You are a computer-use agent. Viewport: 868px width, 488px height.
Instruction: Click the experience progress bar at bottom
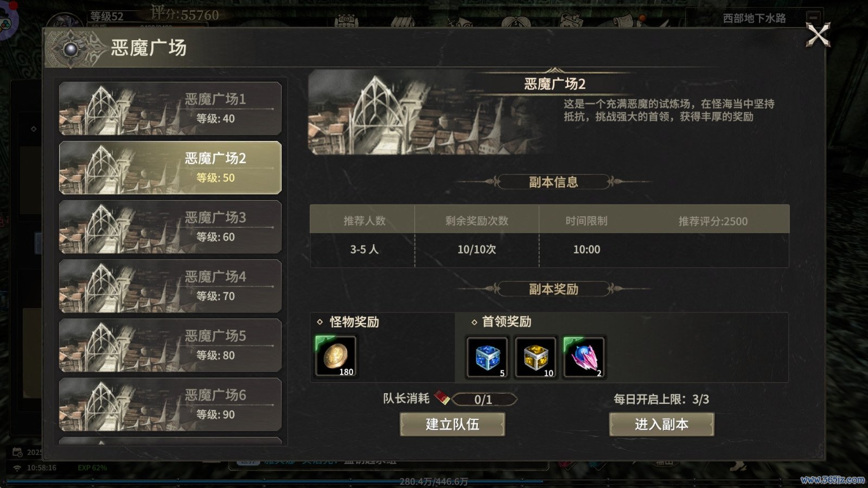(x=434, y=481)
